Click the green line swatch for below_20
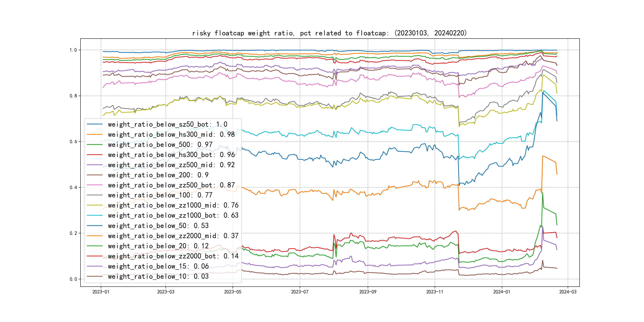The height and width of the screenshot is (322, 644). click(x=94, y=246)
